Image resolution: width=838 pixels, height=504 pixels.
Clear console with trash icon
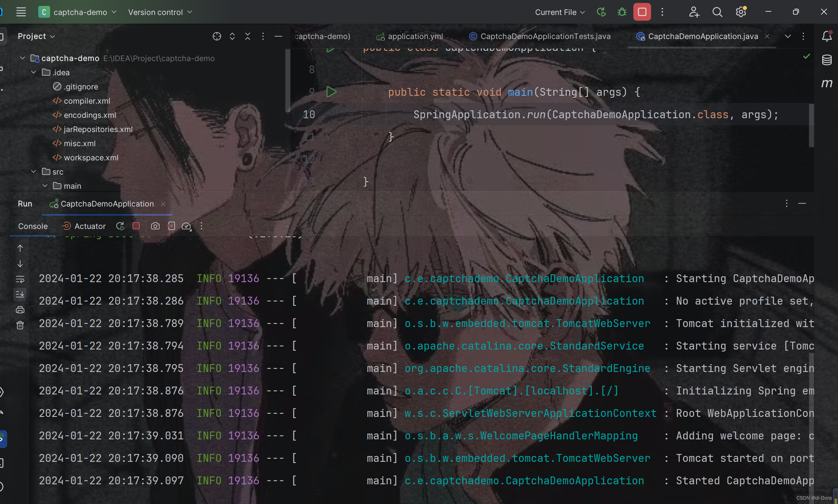click(20, 325)
